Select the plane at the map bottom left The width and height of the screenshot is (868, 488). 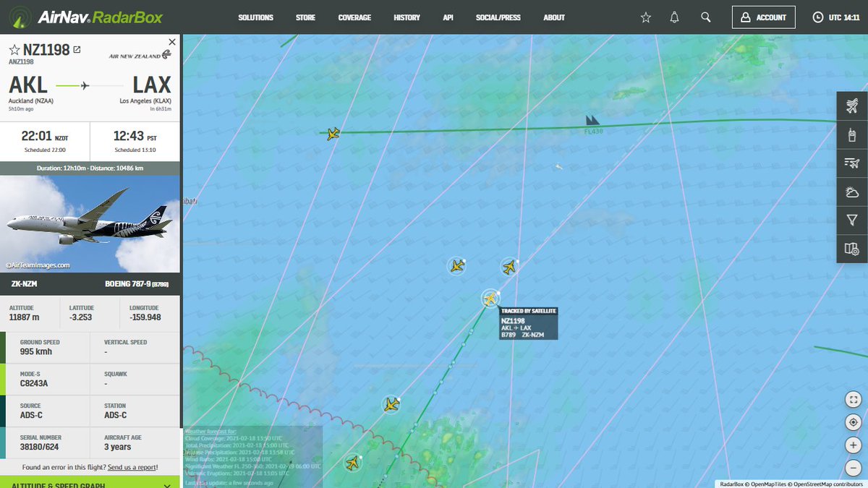pos(352,463)
